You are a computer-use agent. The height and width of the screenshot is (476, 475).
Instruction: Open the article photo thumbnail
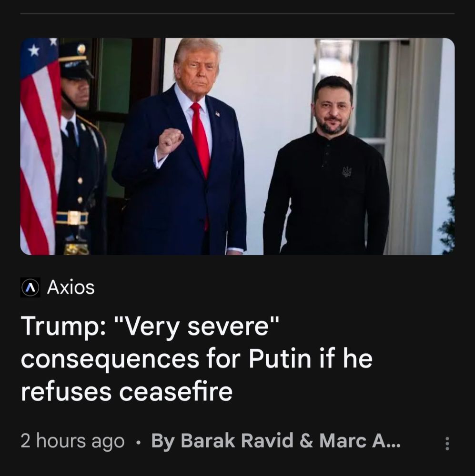pos(237,146)
